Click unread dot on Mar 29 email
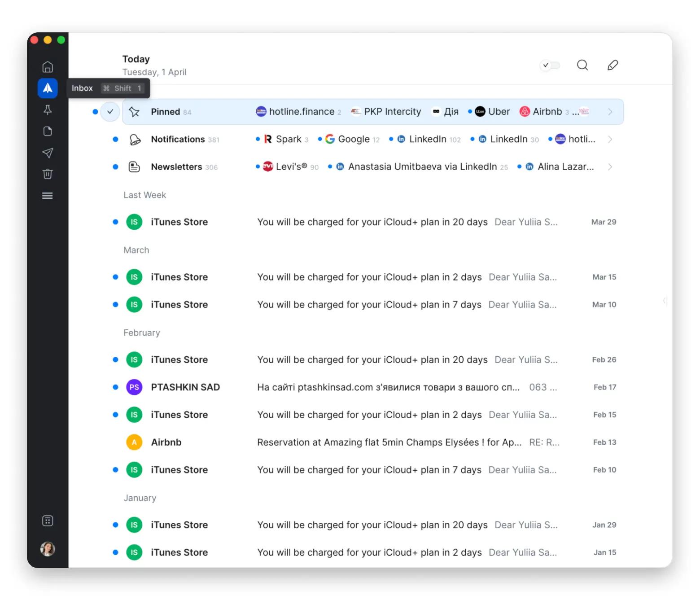 pyautogui.click(x=115, y=222)
